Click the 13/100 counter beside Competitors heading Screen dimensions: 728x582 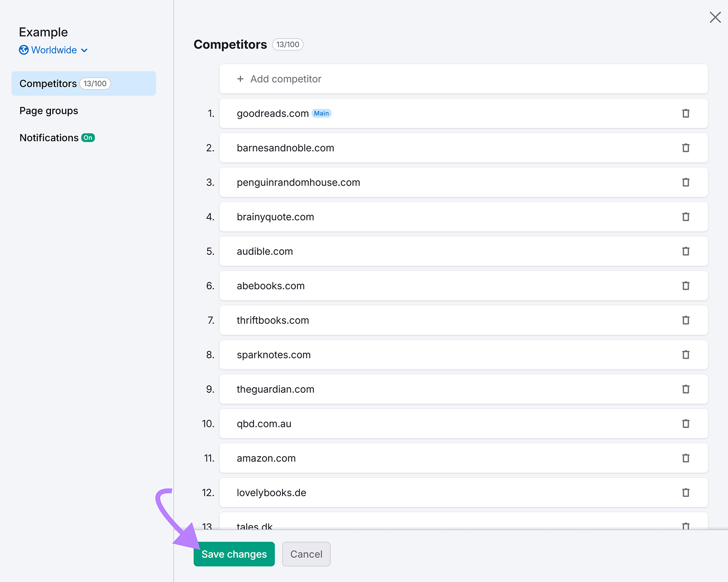coord(288,44)
